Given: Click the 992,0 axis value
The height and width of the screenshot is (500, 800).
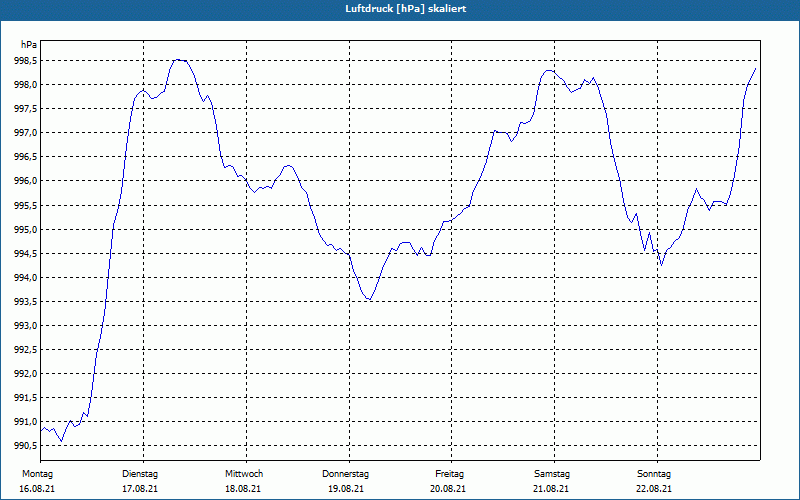Looking at the screenshot, I should click(24, 373).
